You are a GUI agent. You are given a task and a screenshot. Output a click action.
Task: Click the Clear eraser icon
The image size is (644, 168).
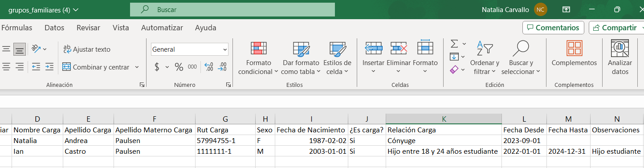(x=454, y=70)
